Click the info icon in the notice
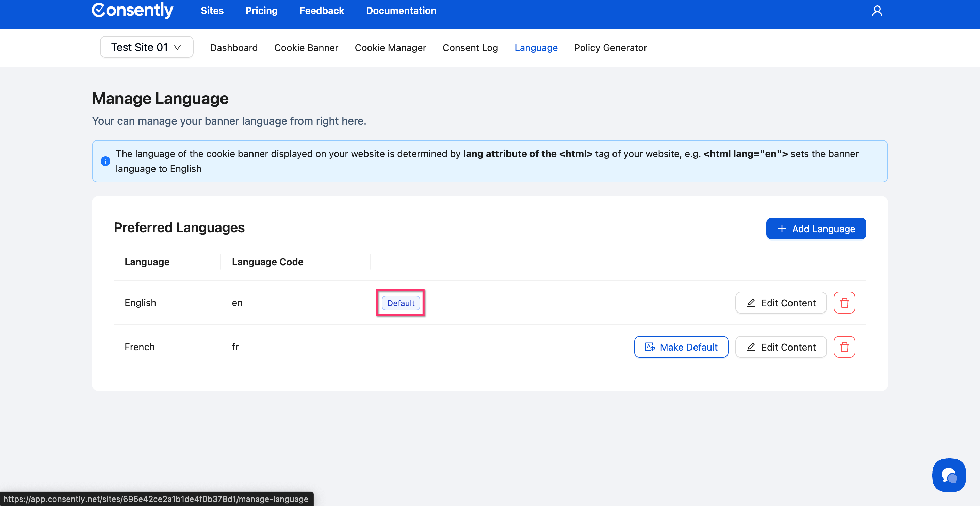Screen dimensions: 980x506 (105, 161)
